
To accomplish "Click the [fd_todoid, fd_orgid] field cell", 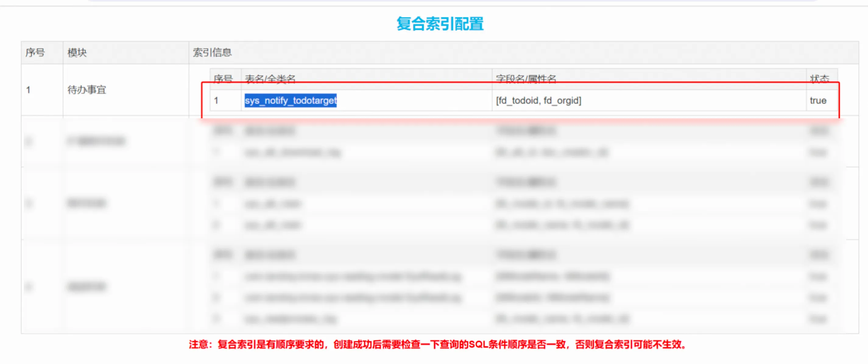I will (x=538, y=101).
